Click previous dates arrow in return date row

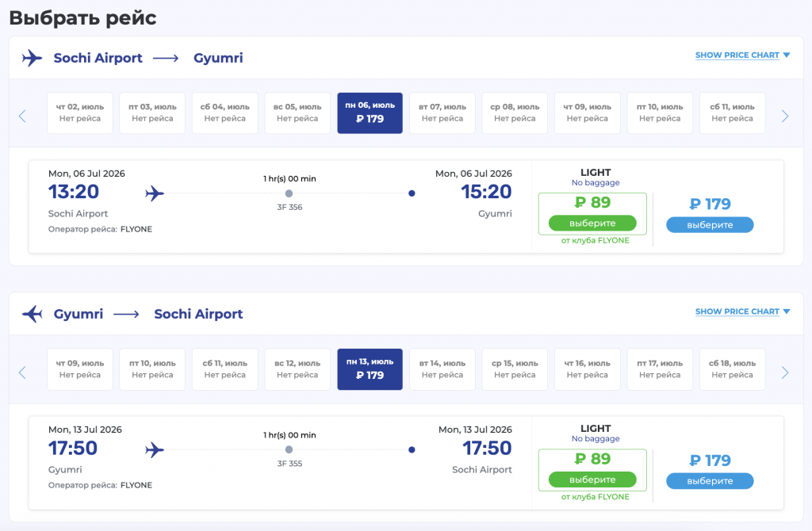[22, 372]
